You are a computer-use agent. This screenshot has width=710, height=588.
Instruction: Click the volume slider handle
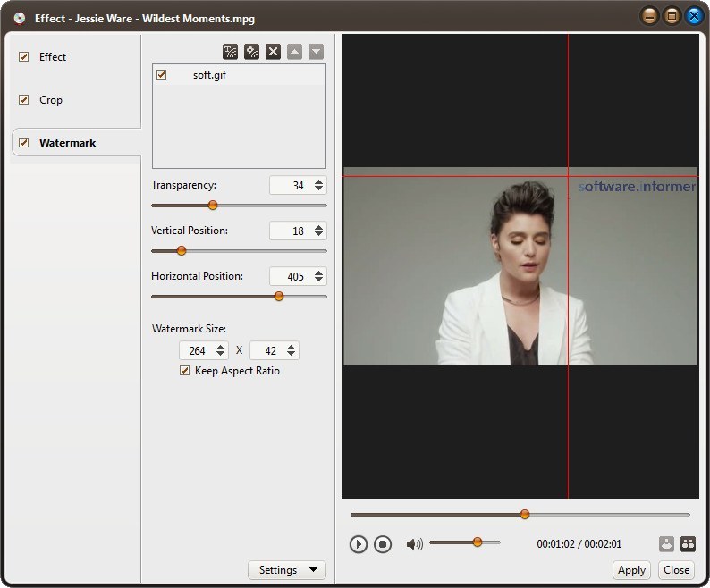pyautogui.click(x=477, y=542)
